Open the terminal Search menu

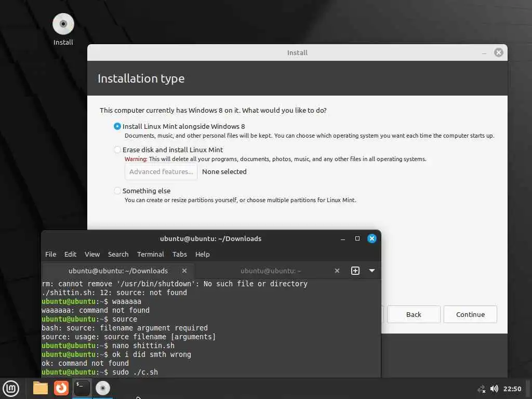coord(118,254)
